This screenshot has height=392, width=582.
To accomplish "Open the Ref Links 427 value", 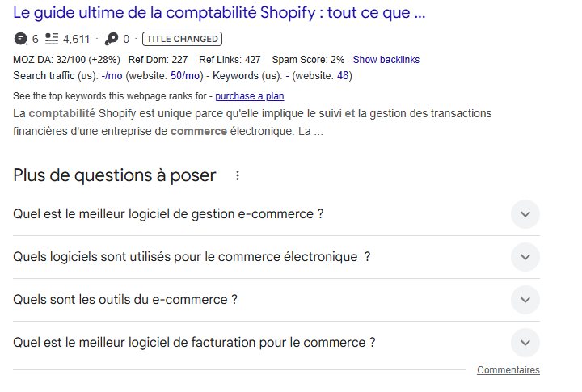I will [x=252, y=60].
